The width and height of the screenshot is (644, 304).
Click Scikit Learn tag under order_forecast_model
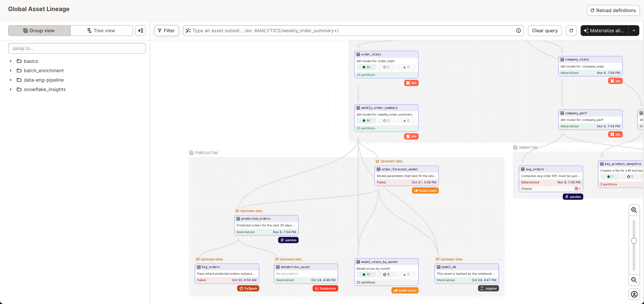click(425, 190)
